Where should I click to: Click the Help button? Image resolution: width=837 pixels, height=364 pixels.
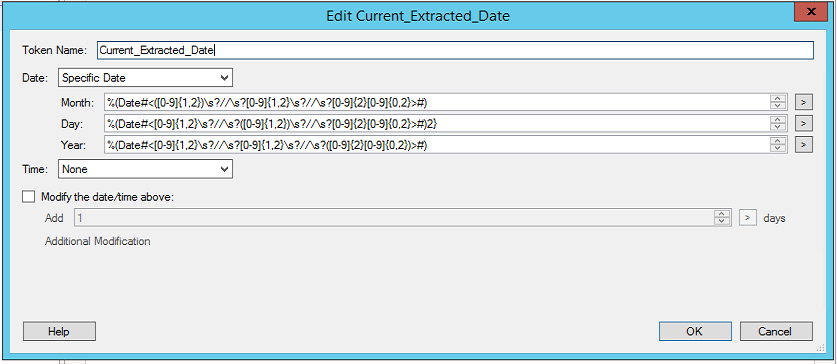[x=59, y=331]
